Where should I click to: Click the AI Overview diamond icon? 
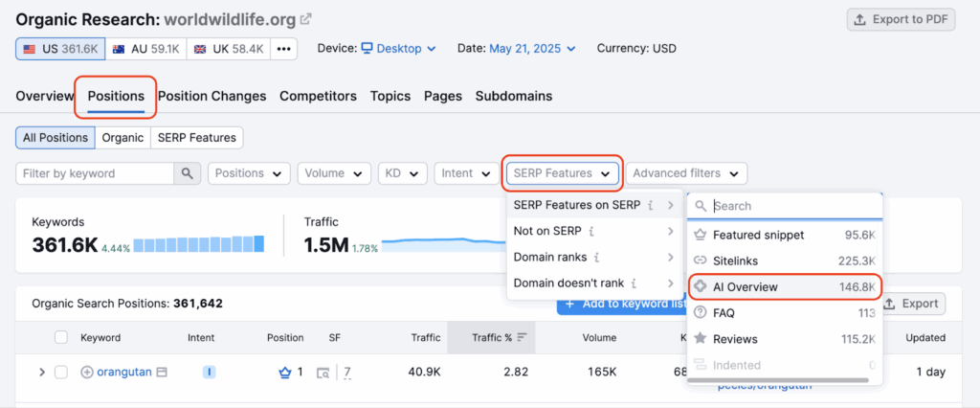(x=700, y=286)
